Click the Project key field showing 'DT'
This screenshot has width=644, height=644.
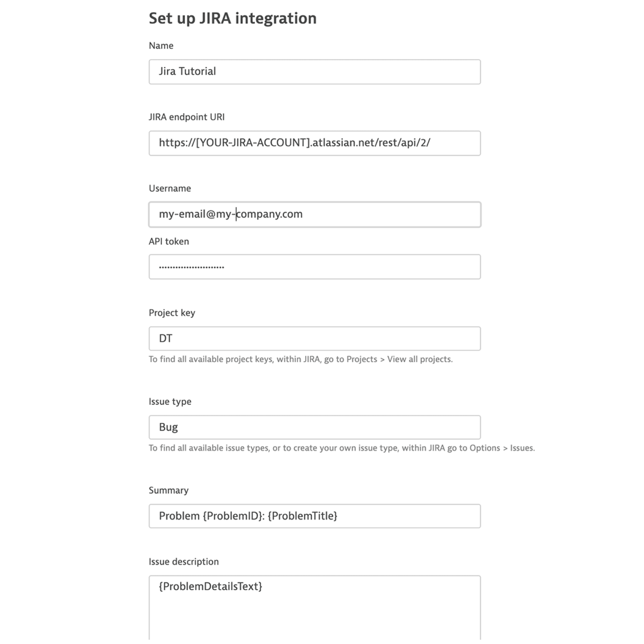pyautogui.click(x=314, y=338)
